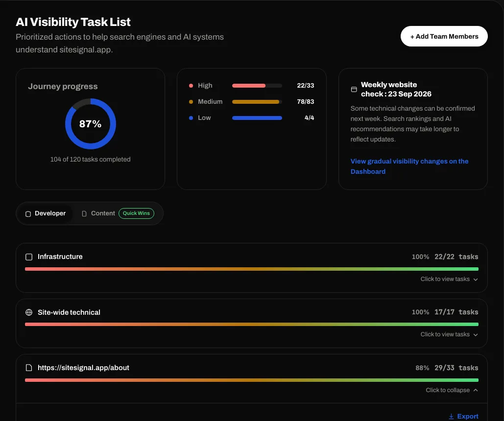Screen dimensions: 504x421
Task: Click the Infrastructure gradient progress bar
Action: [252, 269]
